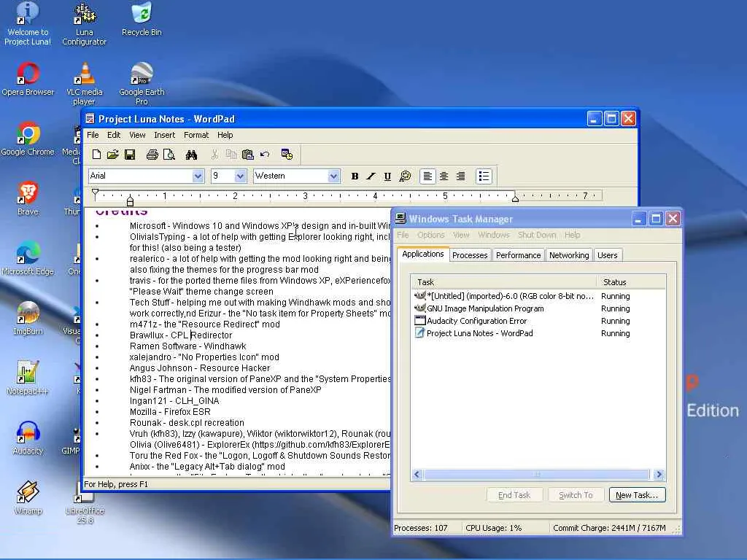
Task: Click the New document icon in WordPad
Action: click(x=96, y=155)
